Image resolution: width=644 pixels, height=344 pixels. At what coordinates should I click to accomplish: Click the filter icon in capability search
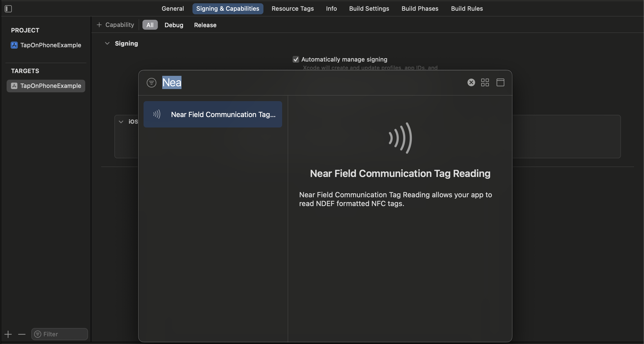tap(152, 82)
